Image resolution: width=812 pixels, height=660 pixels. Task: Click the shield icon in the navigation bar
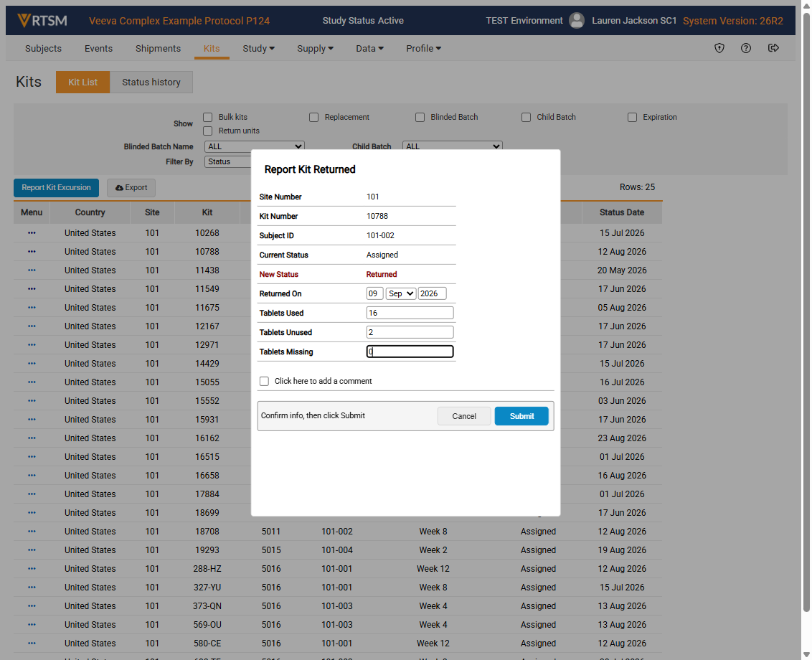coord(719,48)
